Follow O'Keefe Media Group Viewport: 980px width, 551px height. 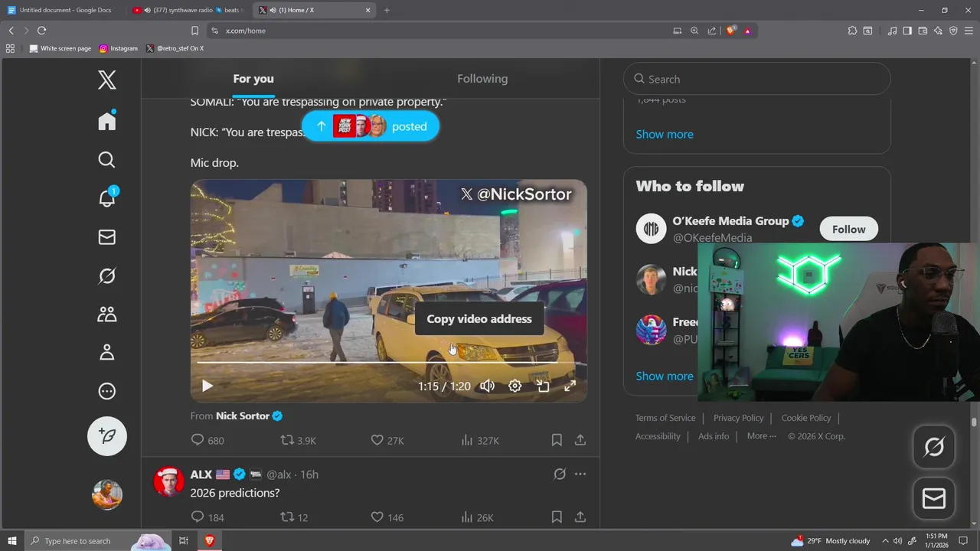pyautogui.click(x=848, y=229)
